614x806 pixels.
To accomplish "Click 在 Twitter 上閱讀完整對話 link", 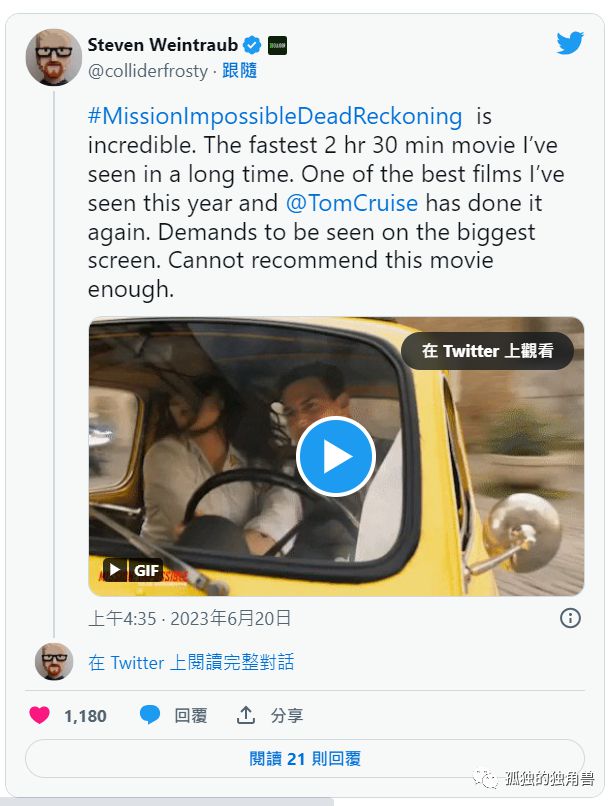I will tap(191, 662).
